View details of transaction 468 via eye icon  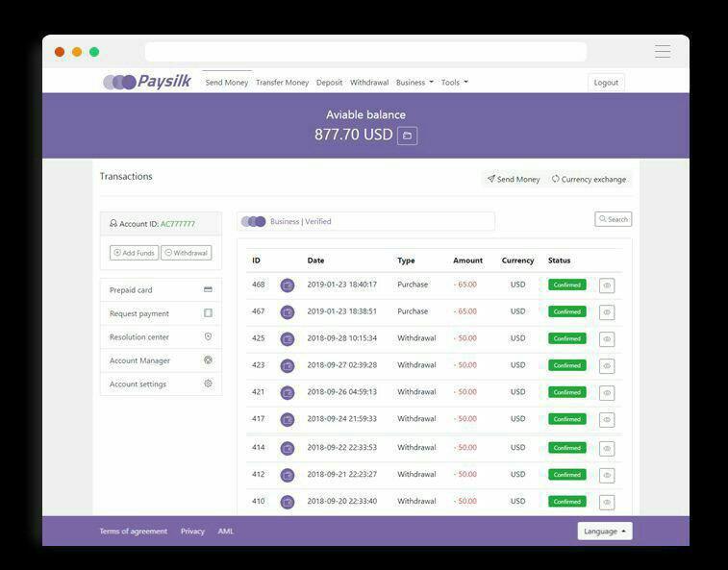[607, 285]
